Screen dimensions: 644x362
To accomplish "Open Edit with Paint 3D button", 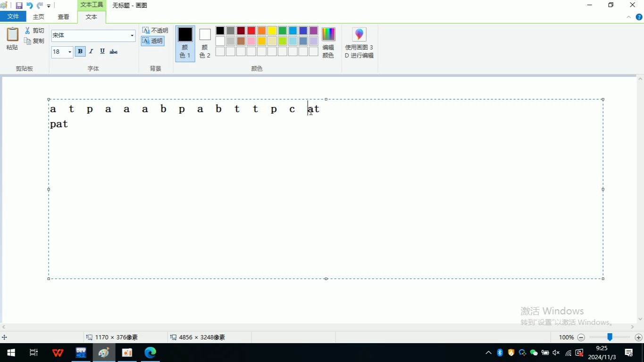I will point(359,43).
